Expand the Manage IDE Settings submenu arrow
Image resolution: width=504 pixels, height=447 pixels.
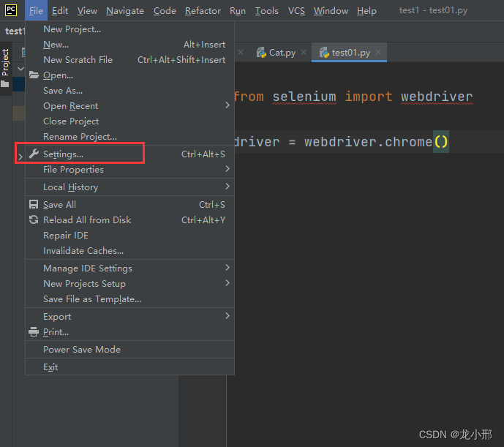(227, 268)
